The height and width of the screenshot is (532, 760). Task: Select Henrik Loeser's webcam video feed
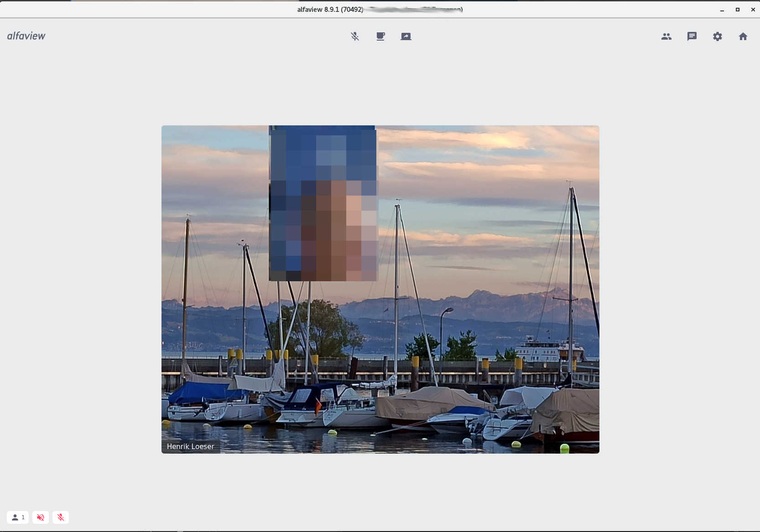tap(380, 289)
